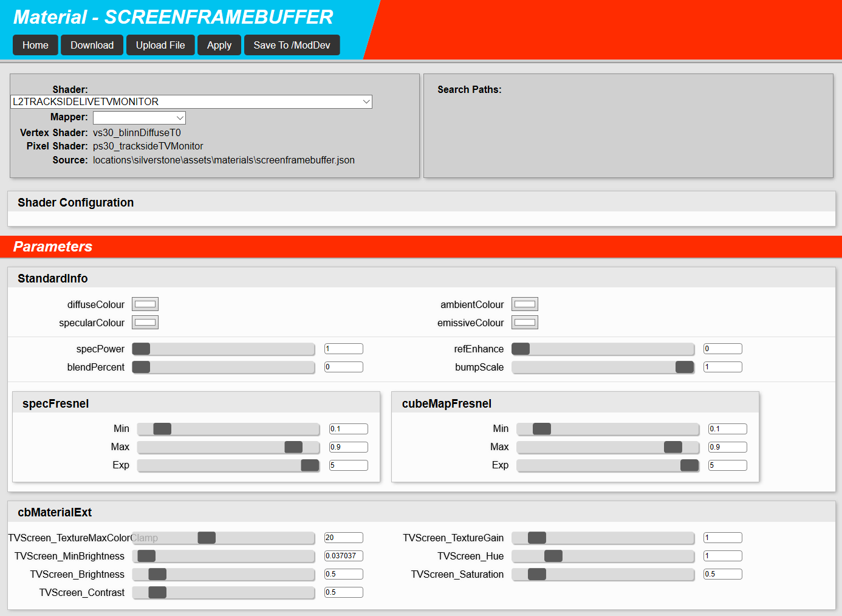Click the blendPercent value field

pyautogui.click(x=344, y=367)
